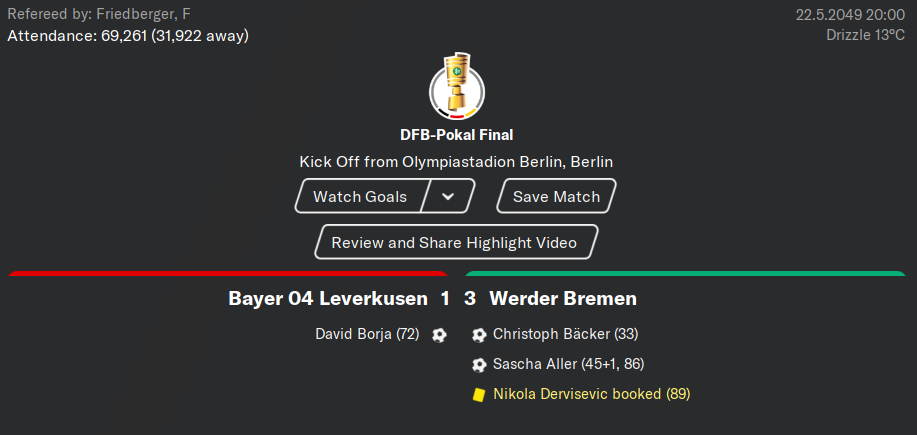Click the goal ball icon beside Christoph Bäcker
Image resolution: width=917 pixels, height=435 pixels.
(x=479, y=335)
